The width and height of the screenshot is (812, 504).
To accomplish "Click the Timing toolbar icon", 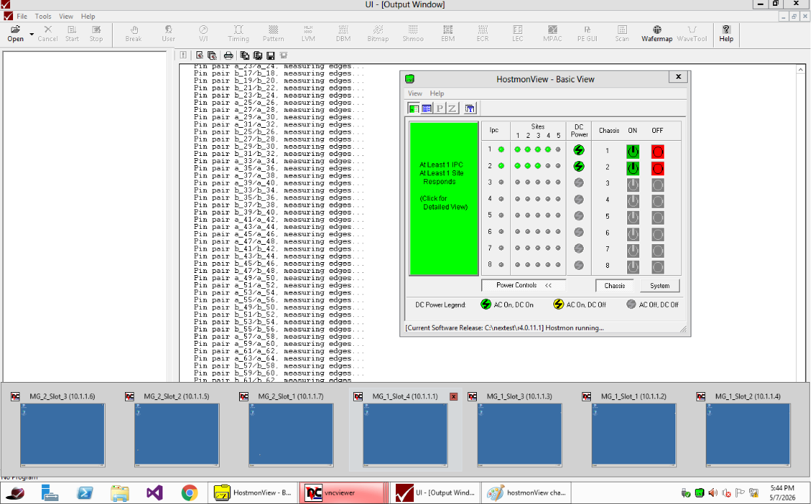I will pos(238,34).
